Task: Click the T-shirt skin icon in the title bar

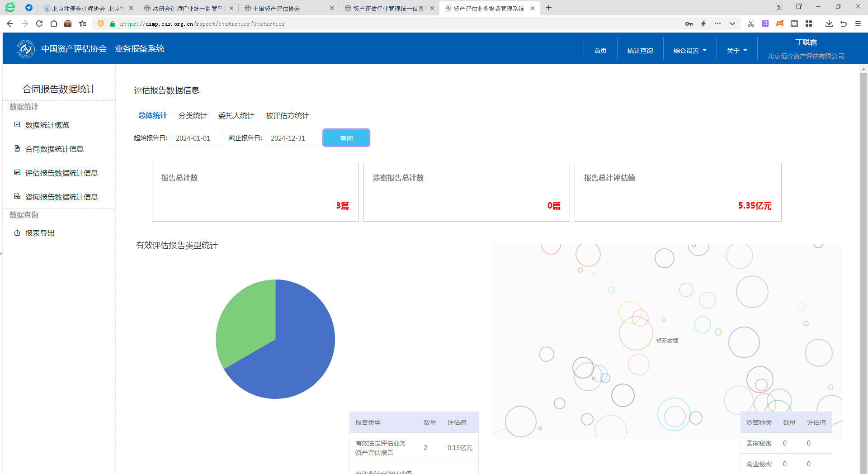Action: tap(798, 6)
